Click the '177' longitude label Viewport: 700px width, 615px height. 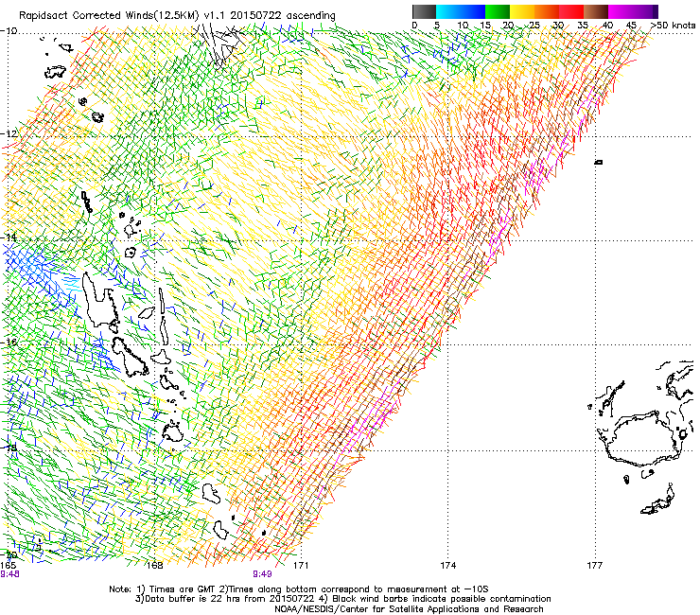pyautogui.click(x=594, y=566)
